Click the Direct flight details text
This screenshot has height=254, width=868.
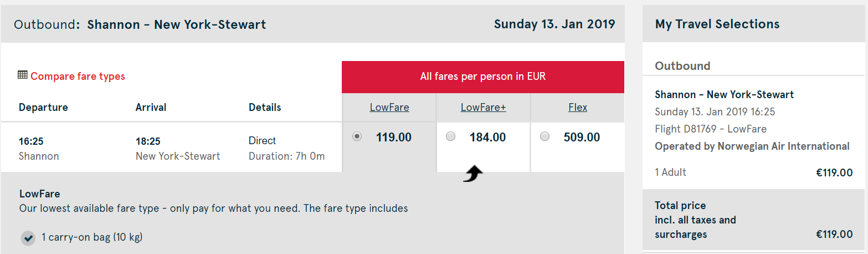coord(263,141)
